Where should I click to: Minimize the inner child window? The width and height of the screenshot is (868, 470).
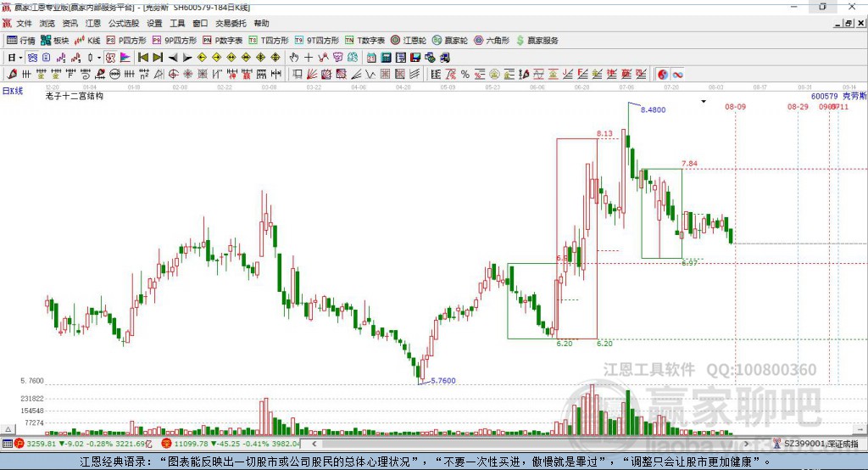point(838,23)
